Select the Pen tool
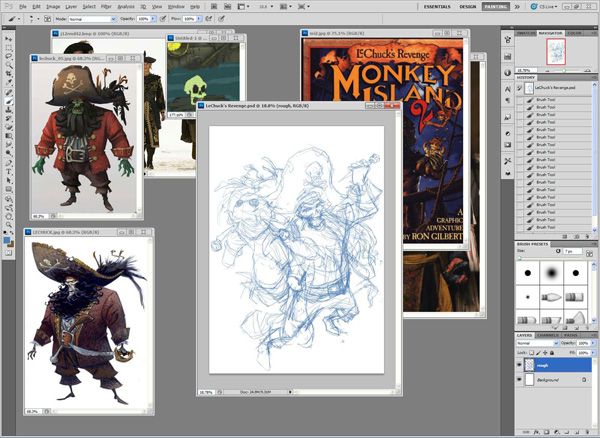The image size is (600, 438). [x=8, y=163]
